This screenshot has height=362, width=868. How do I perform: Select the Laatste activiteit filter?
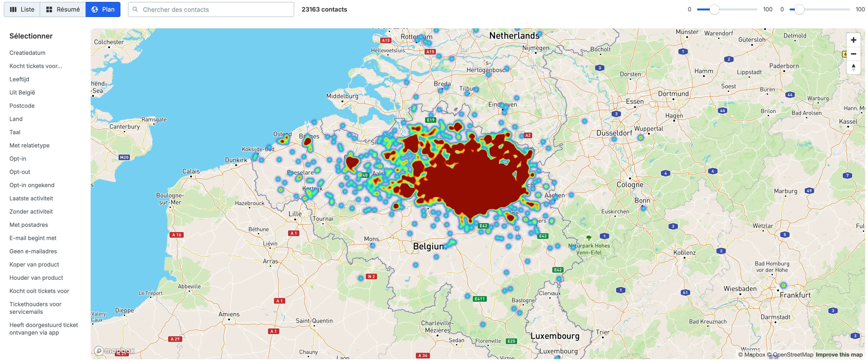click(x=31, y=198)
